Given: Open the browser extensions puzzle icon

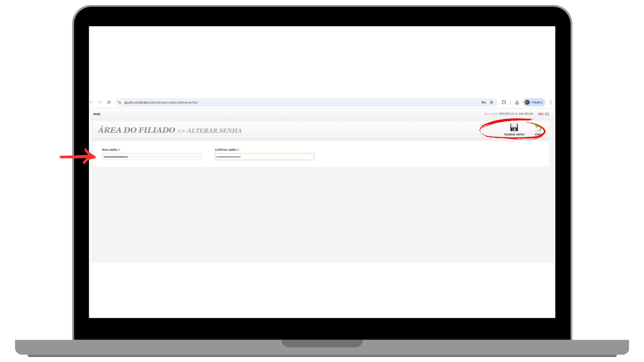Looking at the screenshot, I should coord(504,103).
